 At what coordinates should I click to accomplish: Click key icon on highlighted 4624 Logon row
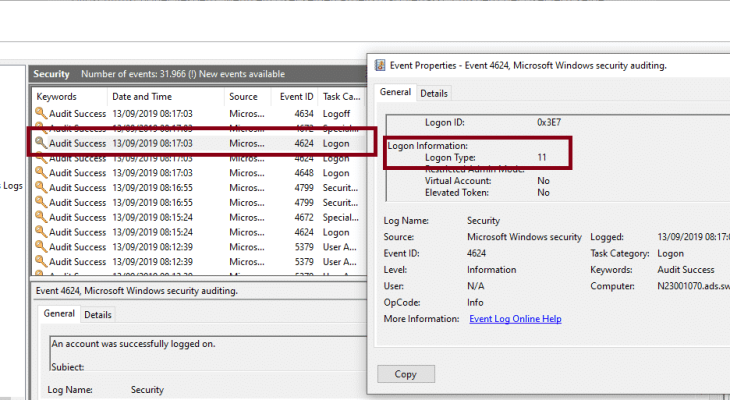coord(40,143)
